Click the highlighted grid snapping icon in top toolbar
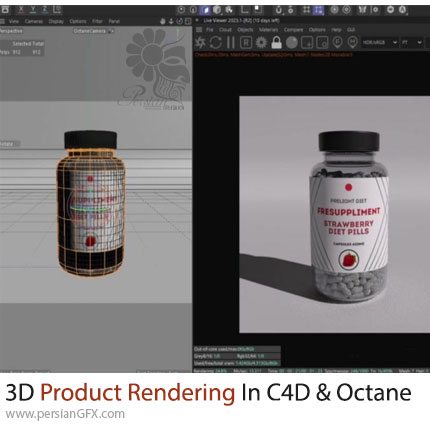The width and height of the screenshot is (430, 427). [x=319, y=10]
